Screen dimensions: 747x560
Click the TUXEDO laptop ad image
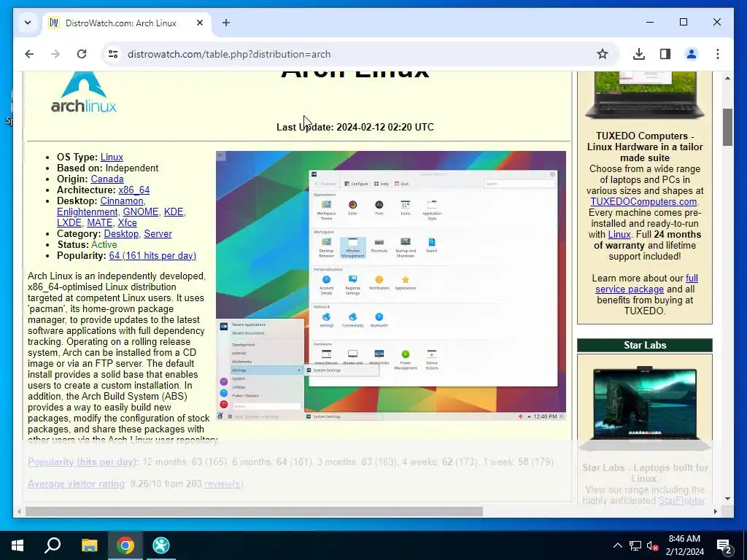pos(645,96)
